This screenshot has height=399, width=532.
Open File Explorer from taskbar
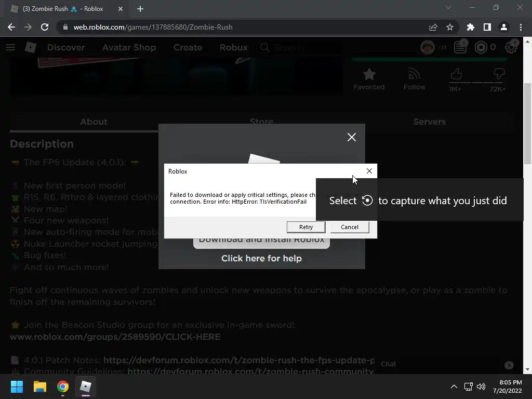pyautogui.click(x=39, y=387)
